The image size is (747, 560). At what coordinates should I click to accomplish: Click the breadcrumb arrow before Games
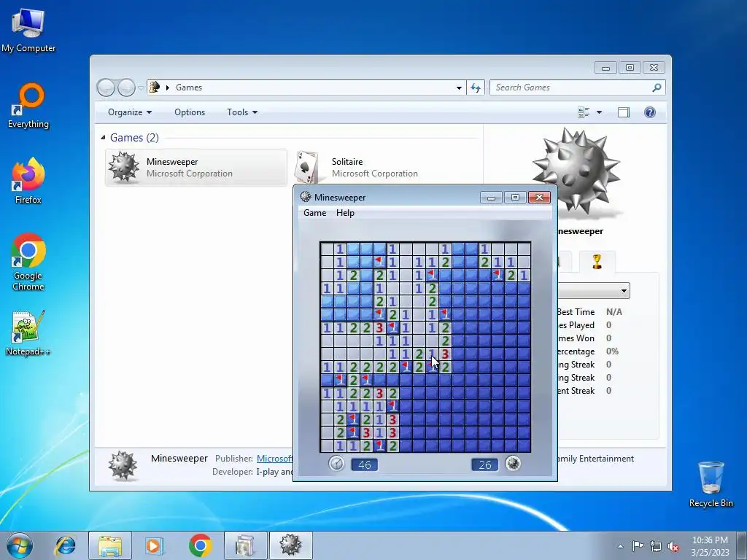tap(167, 87)
